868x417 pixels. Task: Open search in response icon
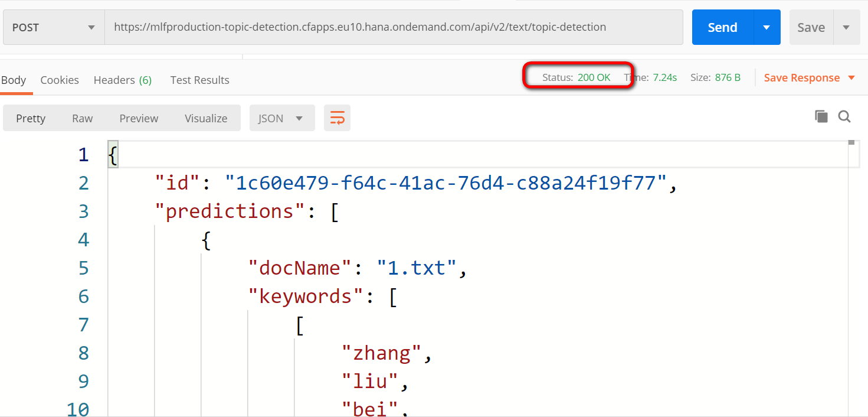coord(844,116)
